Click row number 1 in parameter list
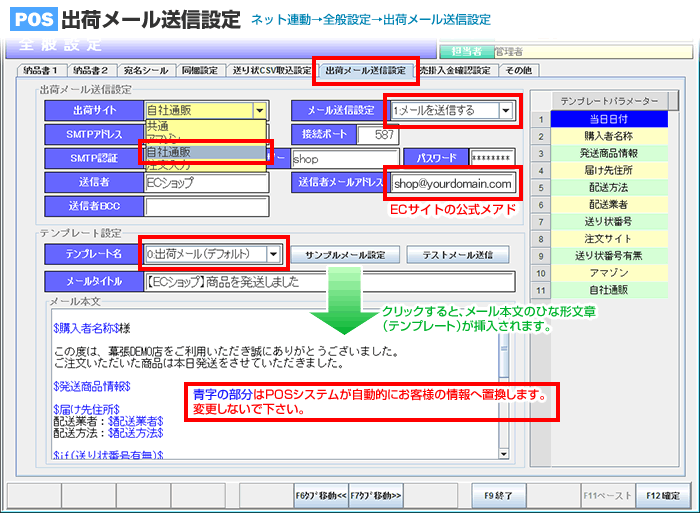This screenshot has height=520, width=700. (541, 120)
